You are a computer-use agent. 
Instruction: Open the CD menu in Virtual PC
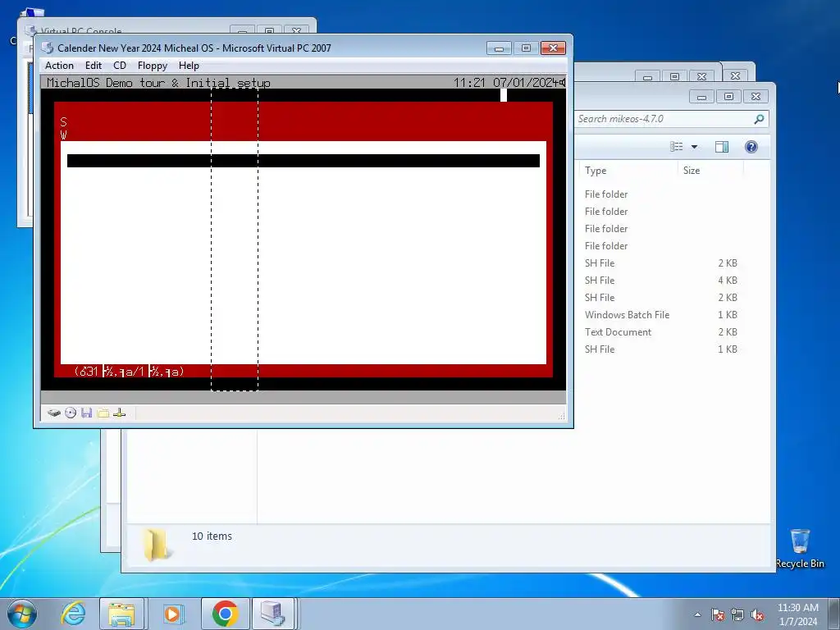120,66
